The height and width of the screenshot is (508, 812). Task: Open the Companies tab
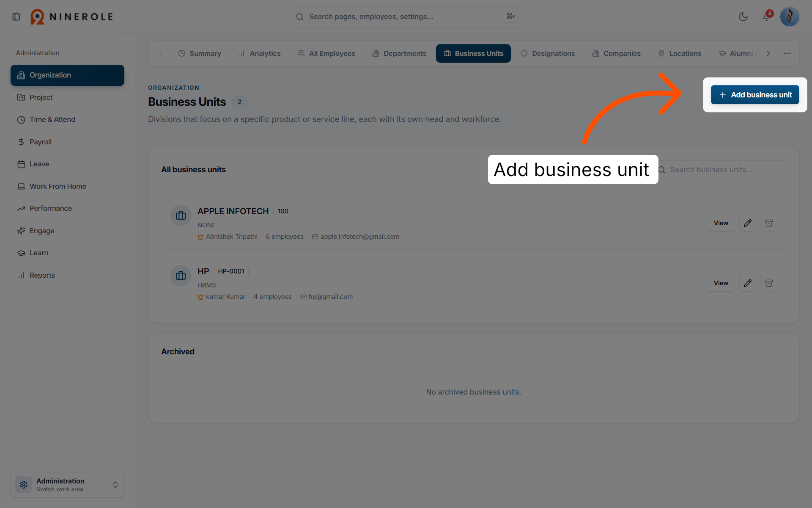point(616,53)
